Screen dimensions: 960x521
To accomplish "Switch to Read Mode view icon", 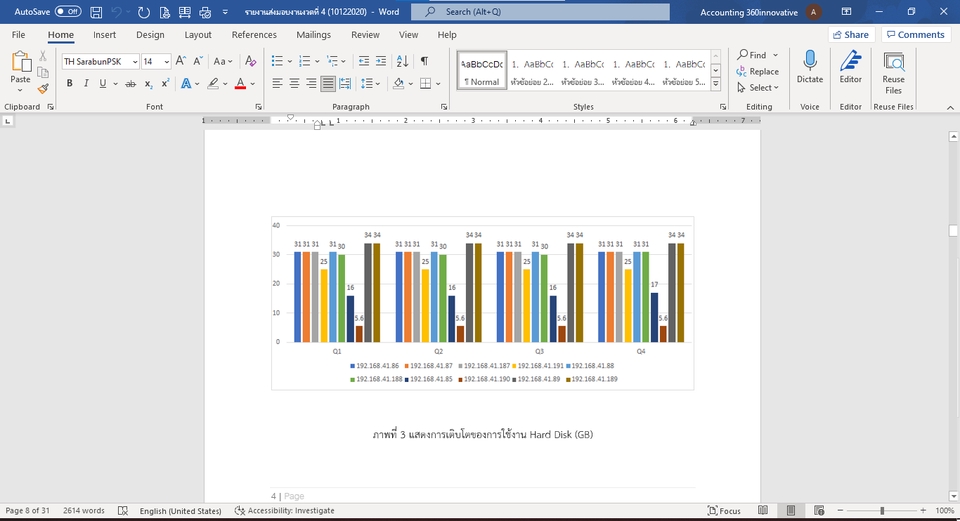I will point(763,511).
